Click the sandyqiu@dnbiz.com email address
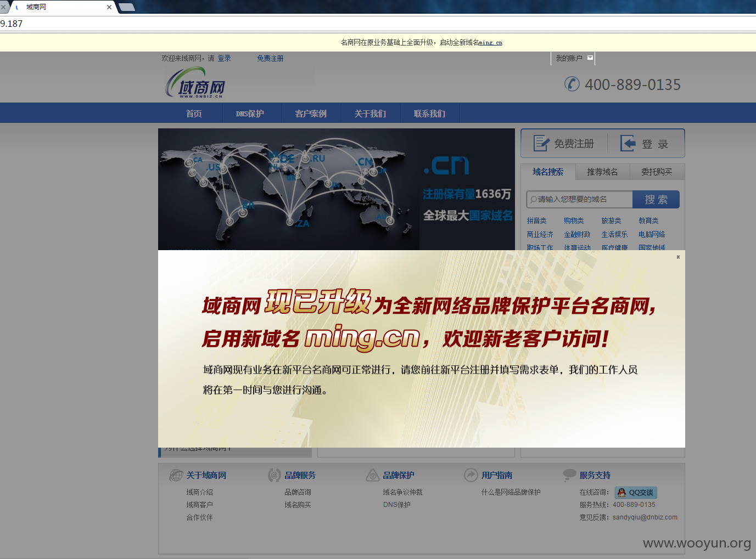756x559 pixels. click(x=645, y=517)
